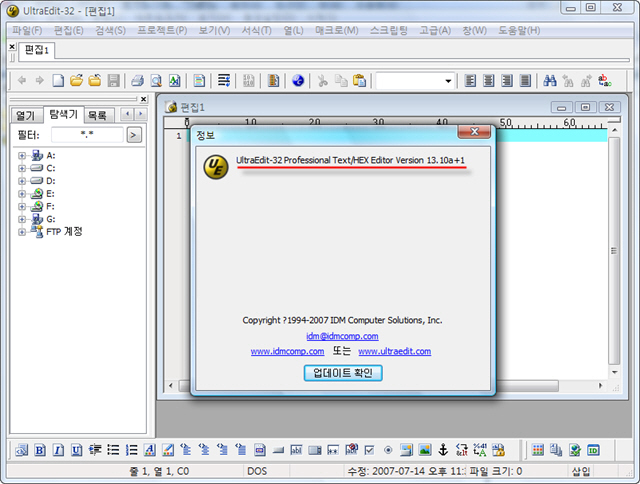
Task: Close the side file panel with X
Action: [x=143, y=99]
